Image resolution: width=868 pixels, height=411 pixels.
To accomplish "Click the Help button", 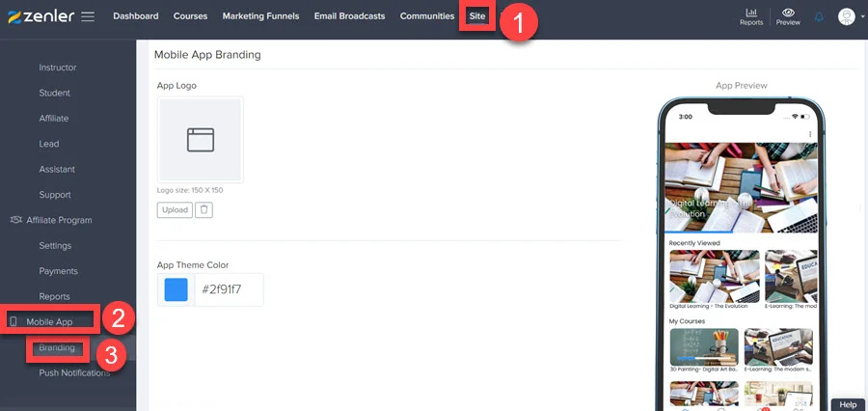I will [848, 404].
